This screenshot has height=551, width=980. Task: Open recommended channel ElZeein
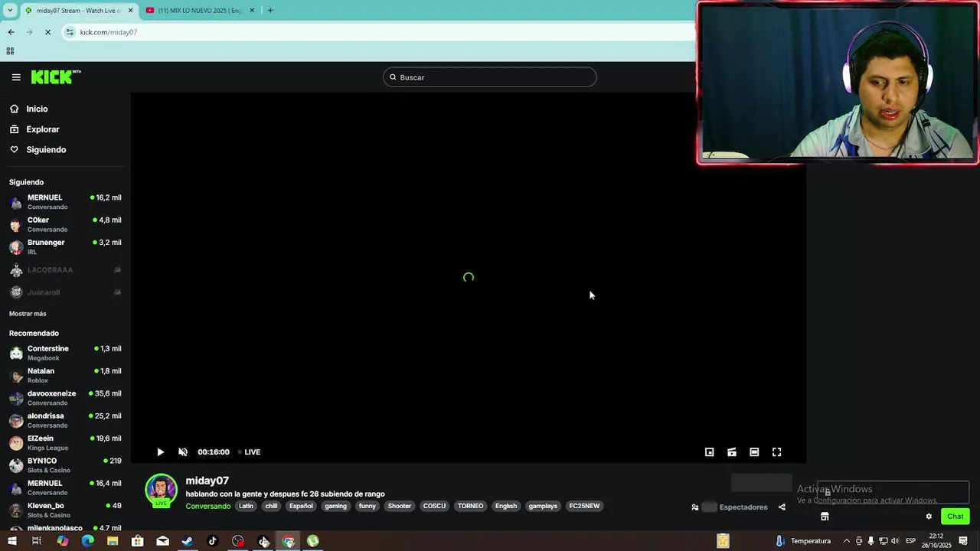pyautogui.click(x=65, y=442)
